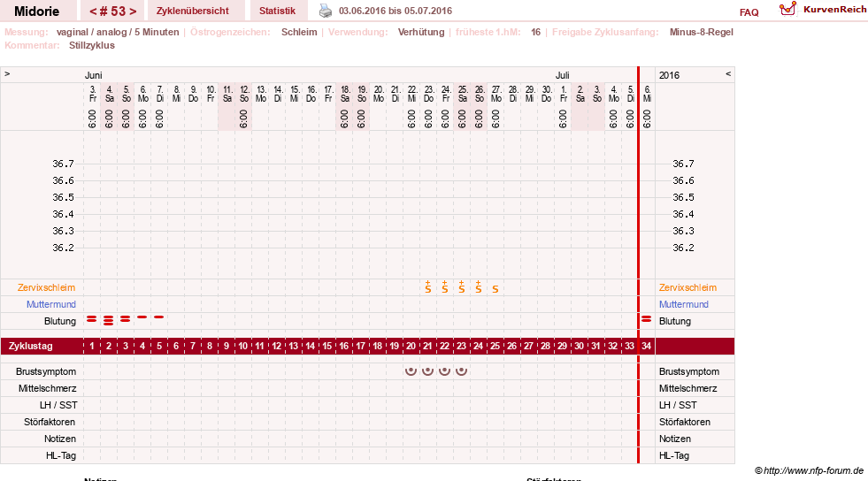Screen dimensions: 868x481
Task: Click the Stillzyklus comment text
Action: (x=92, y=45)
